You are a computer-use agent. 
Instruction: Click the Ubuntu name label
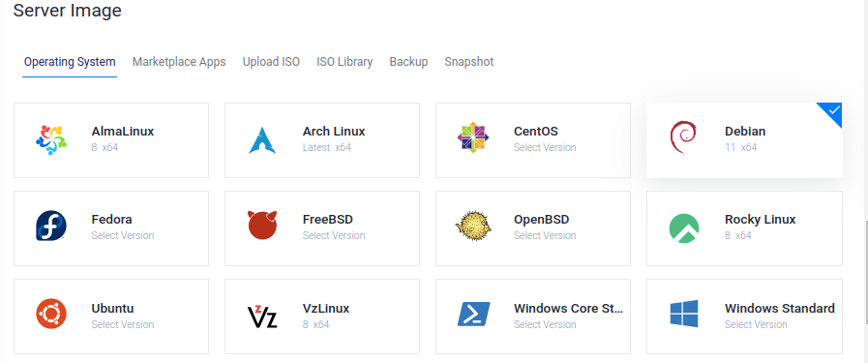coord(112,308)
